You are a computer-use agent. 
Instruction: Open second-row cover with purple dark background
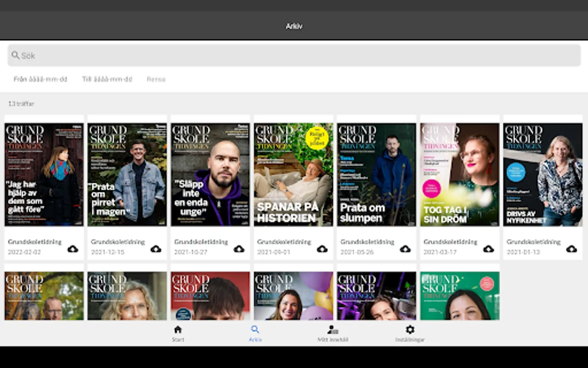376,296
